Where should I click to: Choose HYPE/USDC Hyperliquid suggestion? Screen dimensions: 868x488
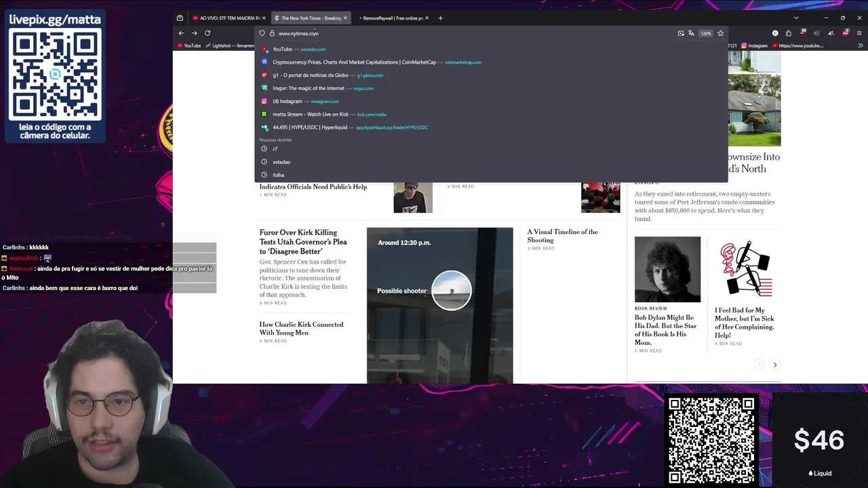click(491, 127)
